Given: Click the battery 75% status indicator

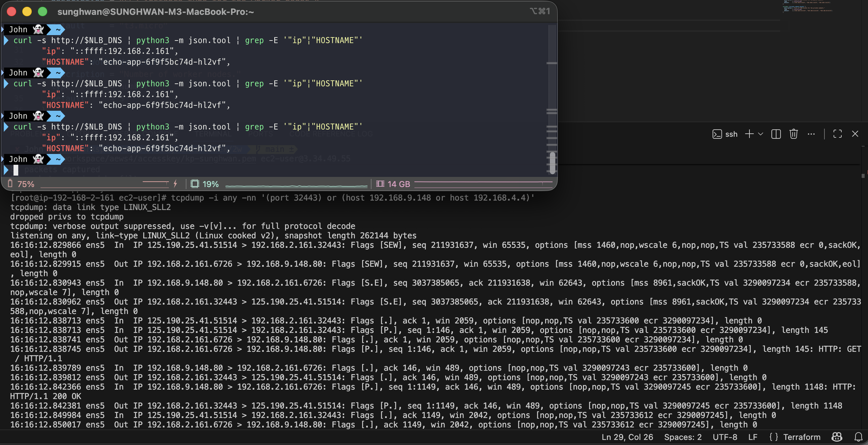Looking at the screenshot, I should [21, 184].
